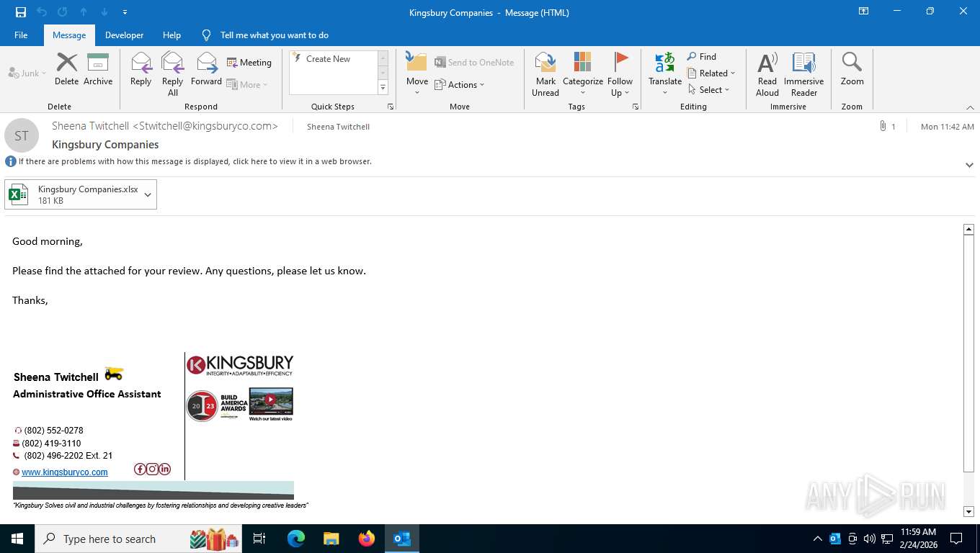The width and height of the screenshot is (980, 553).
Task: Delete this message
Action: click(x=66, y=69)
